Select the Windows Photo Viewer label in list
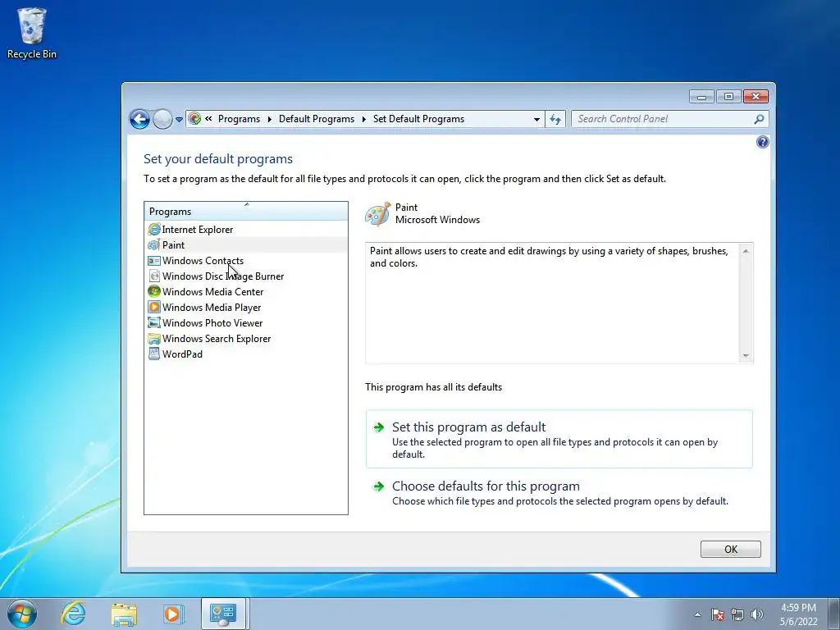Viewport: 840px width, 630px height. pyautogui.click(x=212, y=323)
